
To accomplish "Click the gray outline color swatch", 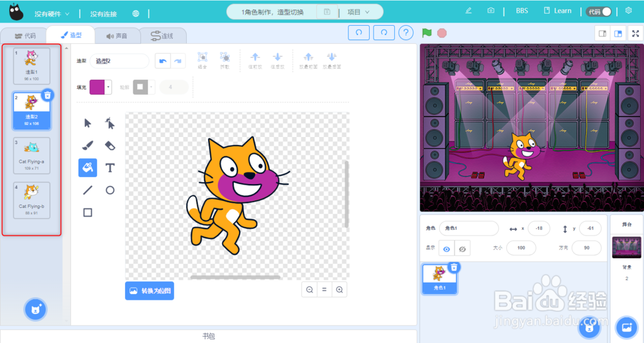I will [x=140, y=87].
